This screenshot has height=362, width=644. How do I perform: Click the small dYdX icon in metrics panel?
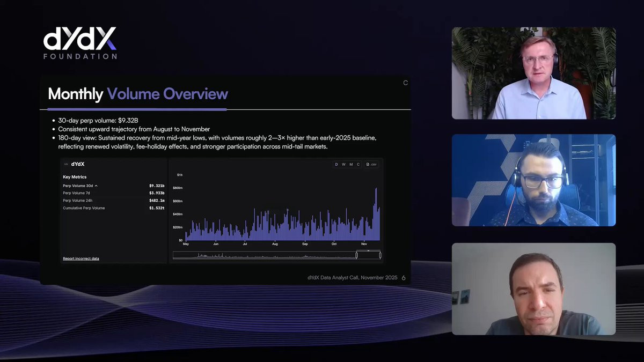point(66,164)
